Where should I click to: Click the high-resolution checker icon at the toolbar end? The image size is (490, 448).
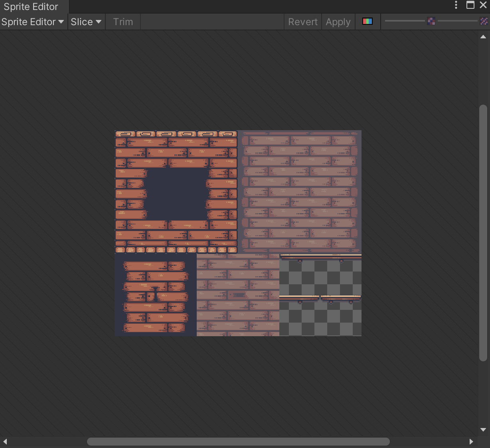click(x=484, y=21)
